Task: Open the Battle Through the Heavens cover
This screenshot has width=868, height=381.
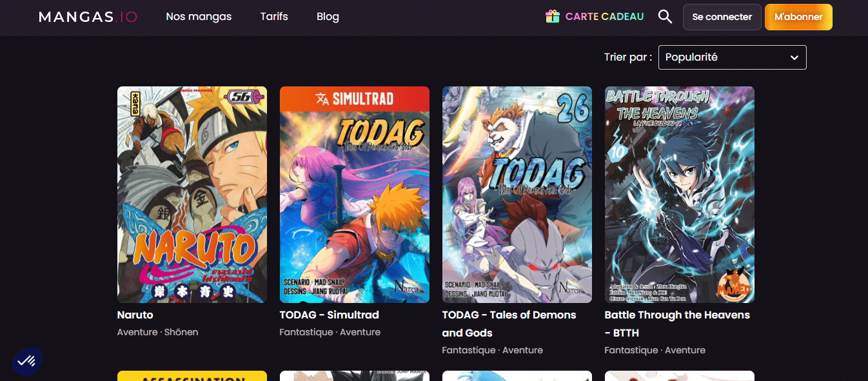Action: [680, 195]
